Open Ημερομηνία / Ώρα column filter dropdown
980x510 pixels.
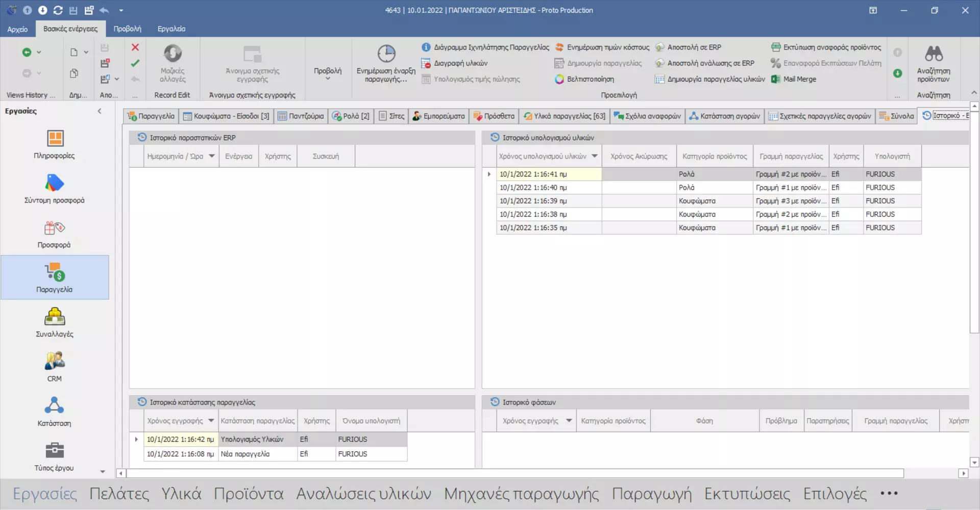[211, 156]
